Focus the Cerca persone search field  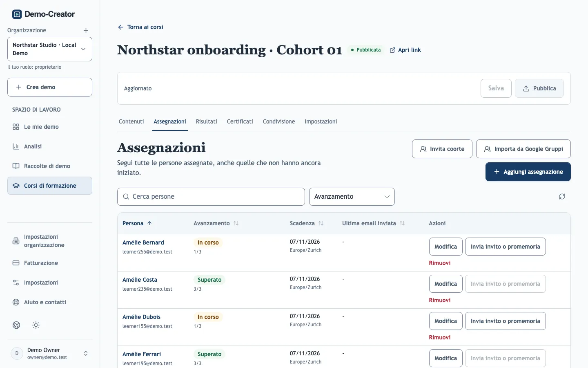pos(211,197)
